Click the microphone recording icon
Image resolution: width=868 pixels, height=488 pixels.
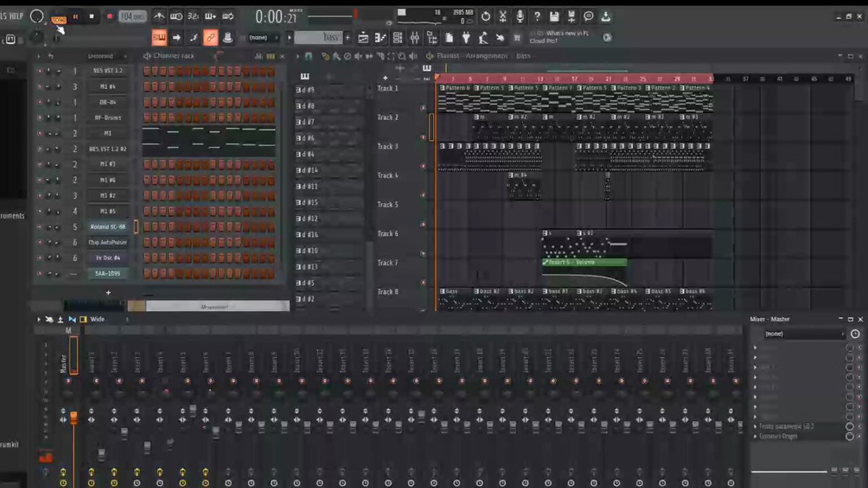(x=520, y=16)
